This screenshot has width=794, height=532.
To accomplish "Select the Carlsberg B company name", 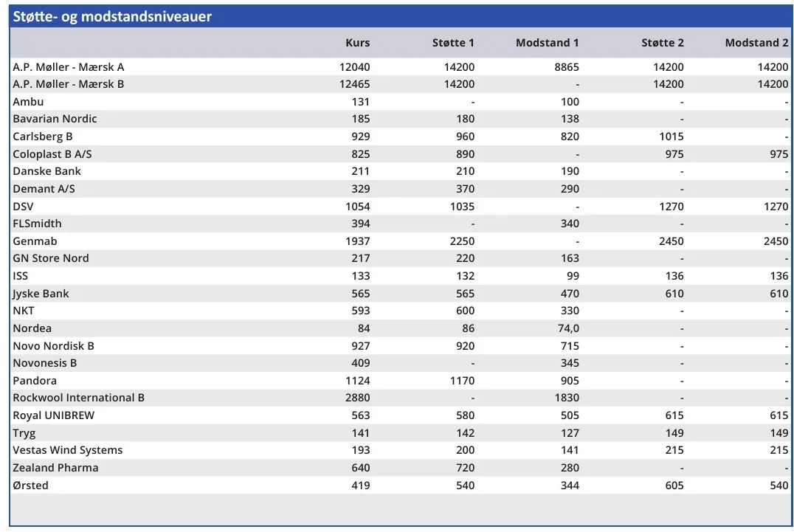I will pyautogui.click(x=43, y=137).
